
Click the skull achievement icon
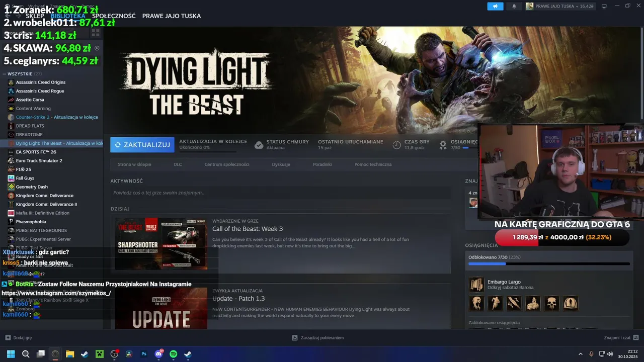(x=551, y=303)
